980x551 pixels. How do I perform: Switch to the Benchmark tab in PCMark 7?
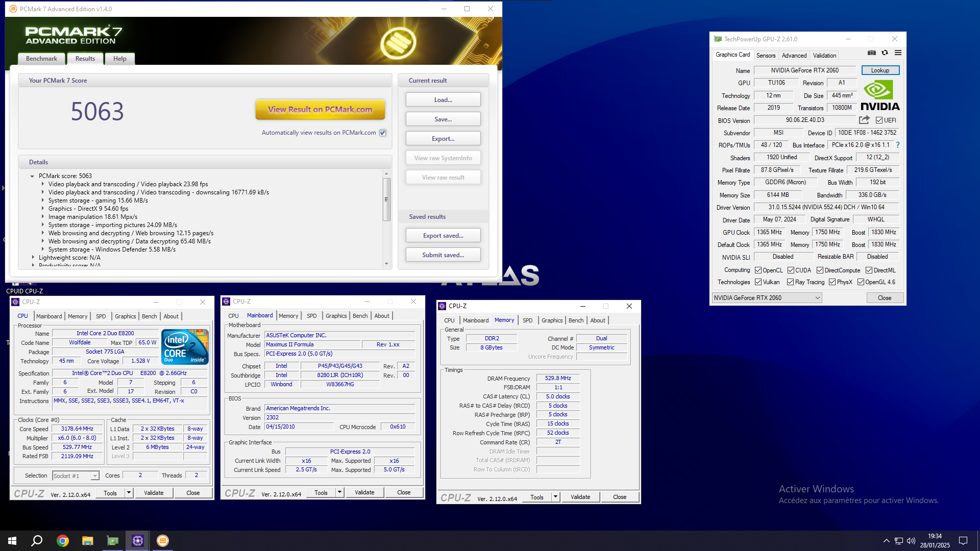coord(41,59)
